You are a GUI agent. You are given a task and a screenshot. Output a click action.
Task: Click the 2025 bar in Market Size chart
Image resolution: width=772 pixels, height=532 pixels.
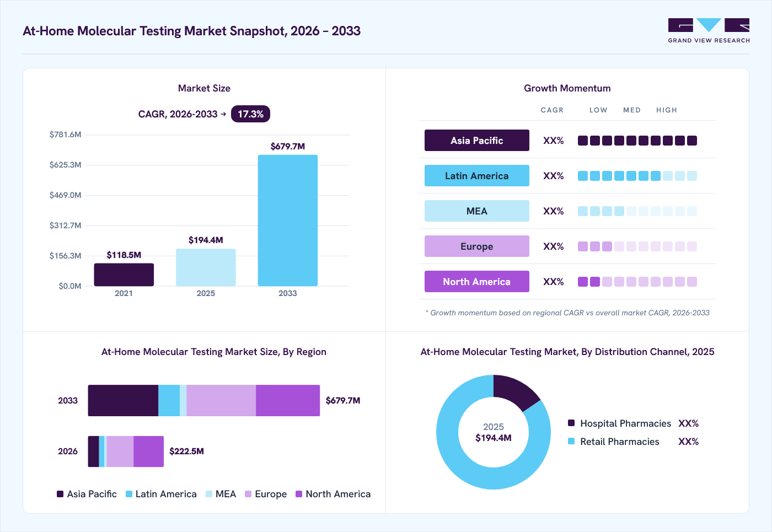[206, 267]
